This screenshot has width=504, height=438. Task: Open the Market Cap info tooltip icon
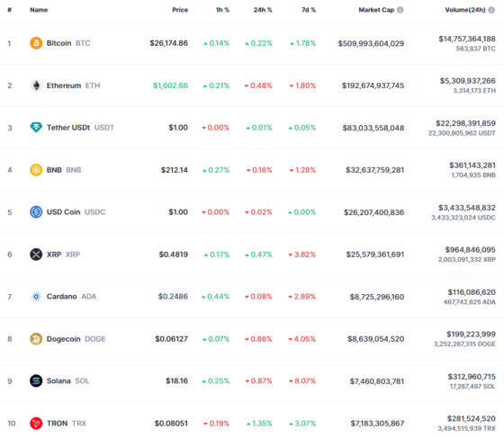click(x=400, y=10)
